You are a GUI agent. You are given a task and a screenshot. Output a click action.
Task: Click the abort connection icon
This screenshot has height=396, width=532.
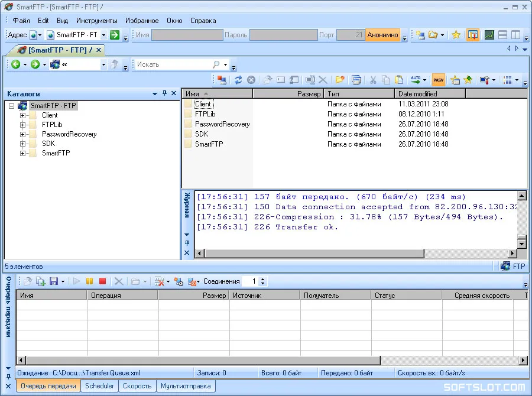(x=251, y=80)
